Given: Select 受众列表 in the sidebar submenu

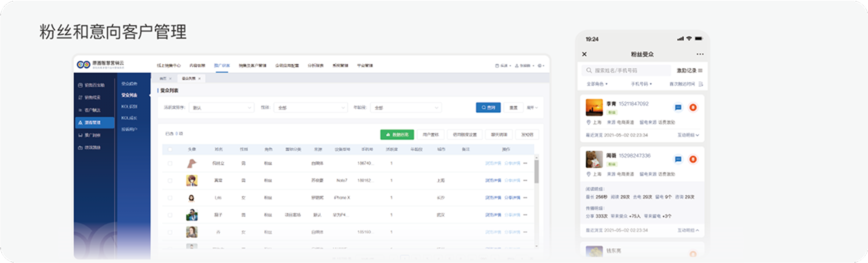Looking at the screenshot, I should point(129,95).
